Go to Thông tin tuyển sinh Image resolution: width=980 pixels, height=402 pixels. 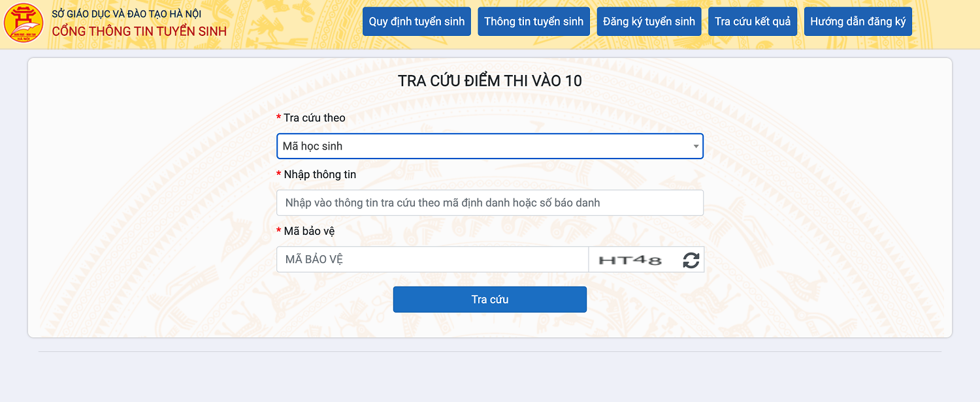pyautogui.click(x=534, y=22)
